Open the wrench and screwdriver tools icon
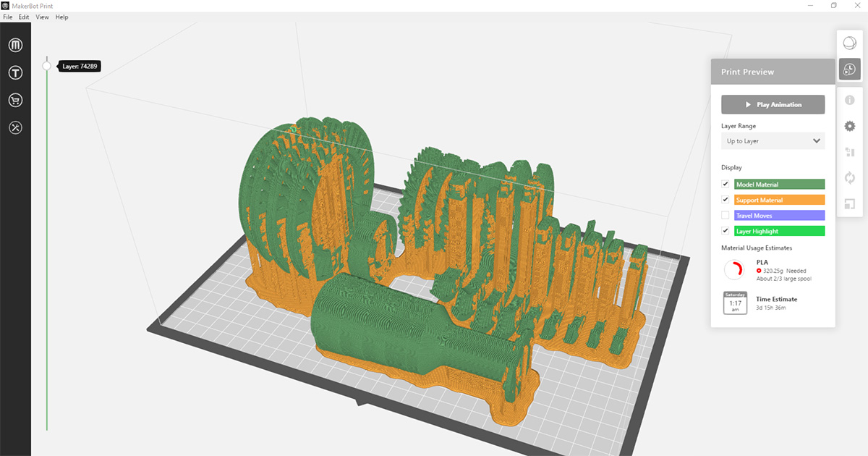Screen dimensions: 868x456 tap(15, 127)
